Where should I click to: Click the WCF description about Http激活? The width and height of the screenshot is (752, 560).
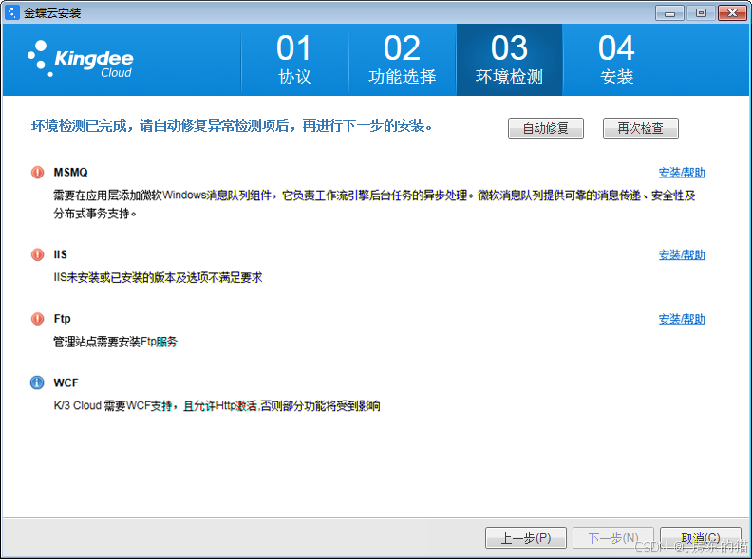coord(216,406)
